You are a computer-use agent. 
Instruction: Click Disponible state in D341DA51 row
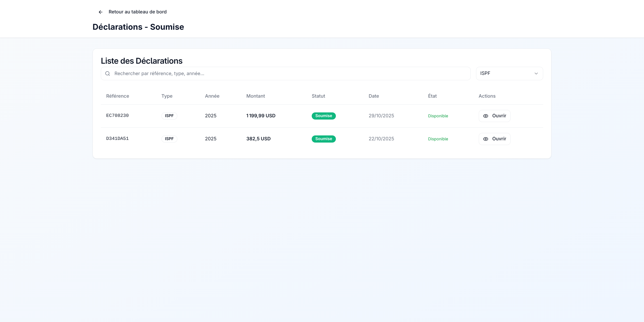[438, 139]
